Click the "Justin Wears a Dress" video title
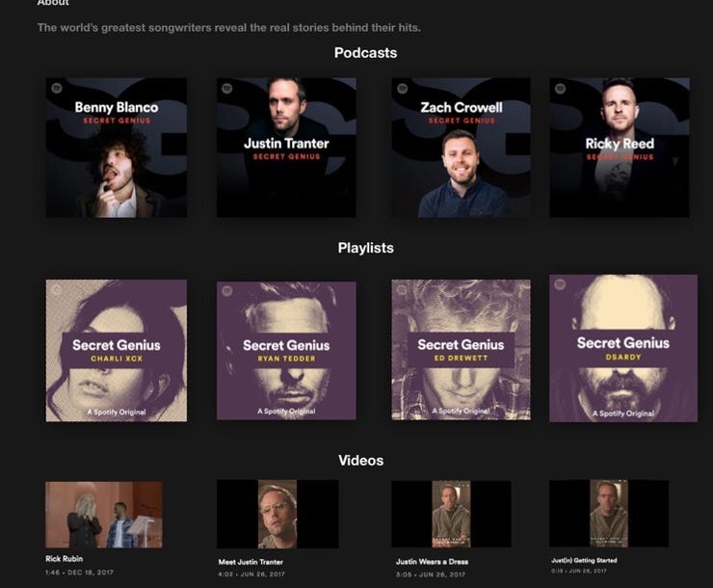The height and width of the screenshot is (588, 713). click(x=432, y=562)
